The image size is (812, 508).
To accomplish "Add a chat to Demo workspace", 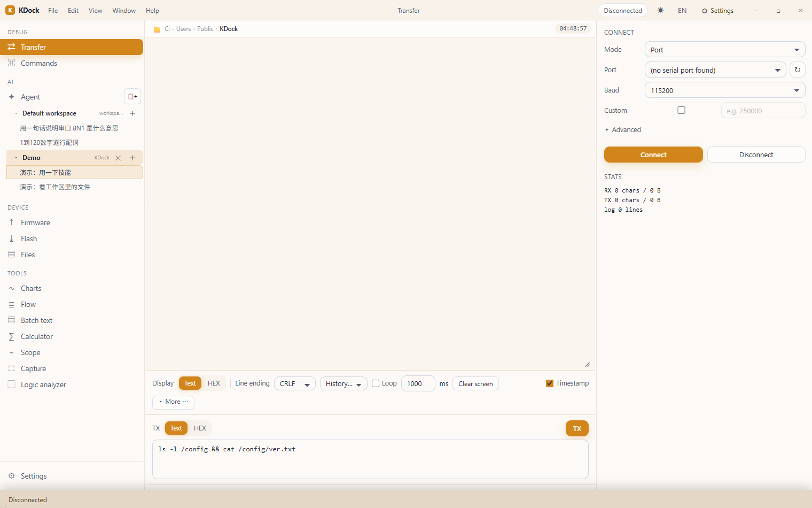I will [132, 158].
